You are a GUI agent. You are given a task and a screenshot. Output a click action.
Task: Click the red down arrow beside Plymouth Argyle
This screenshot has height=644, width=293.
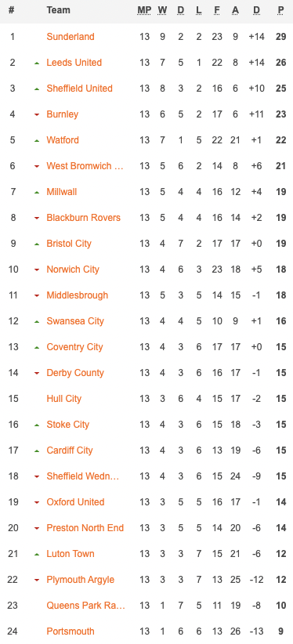[x=37, y=580]
